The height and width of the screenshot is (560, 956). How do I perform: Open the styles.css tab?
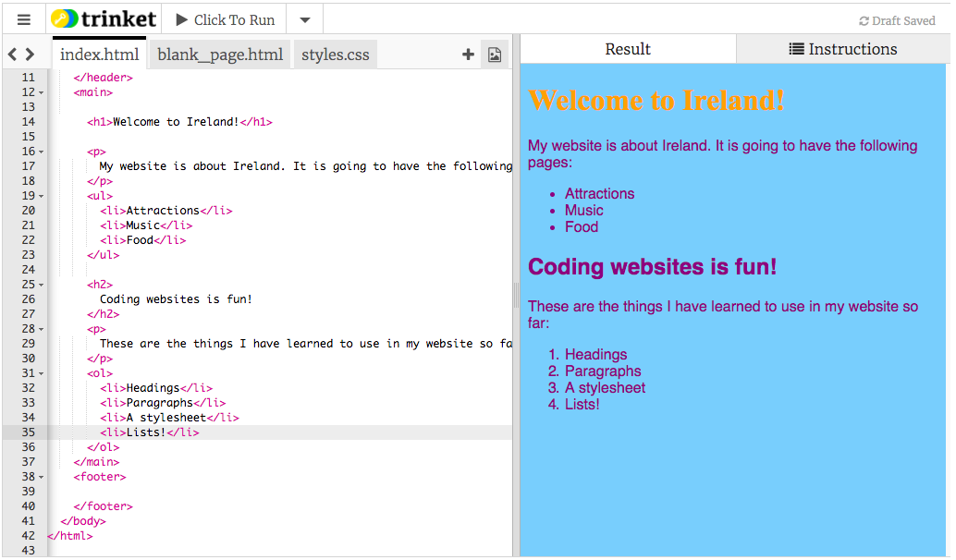tap(335, 55)
